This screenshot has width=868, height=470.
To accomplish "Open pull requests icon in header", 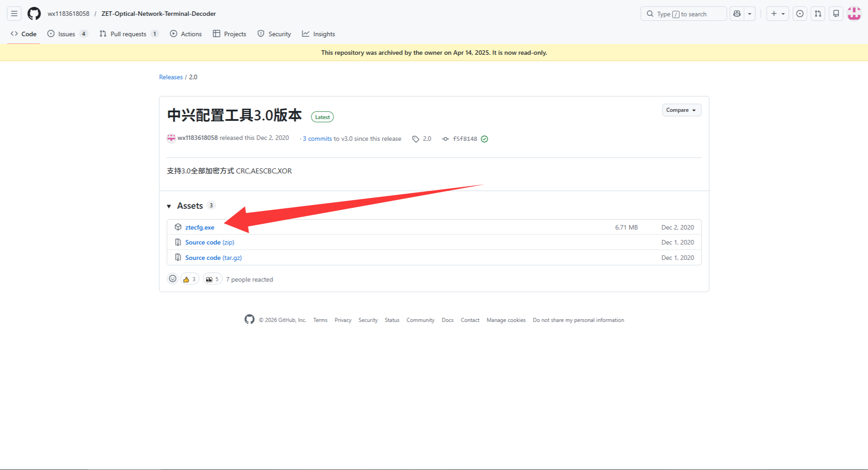I will 818,14.
